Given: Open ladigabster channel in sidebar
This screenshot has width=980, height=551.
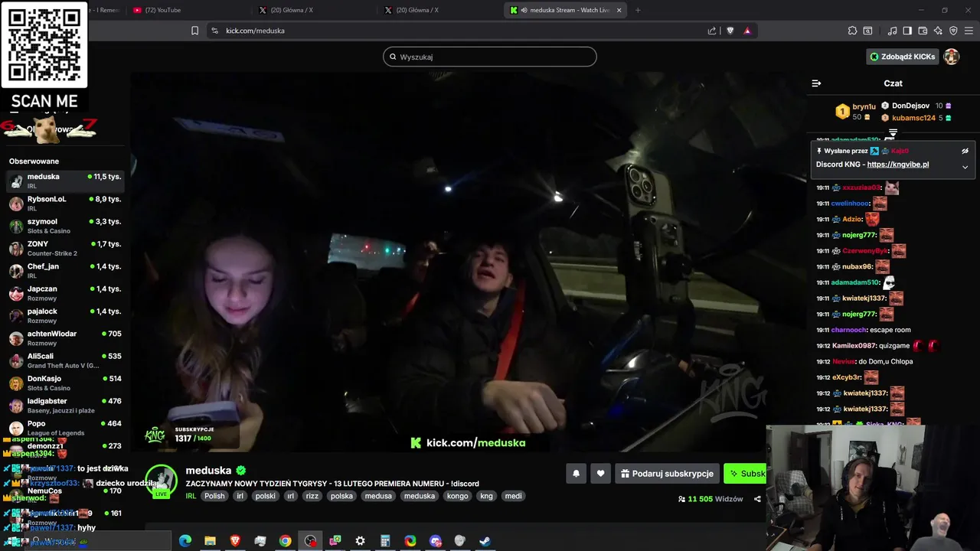Looking at the screenshot, I should click(65, 406).
